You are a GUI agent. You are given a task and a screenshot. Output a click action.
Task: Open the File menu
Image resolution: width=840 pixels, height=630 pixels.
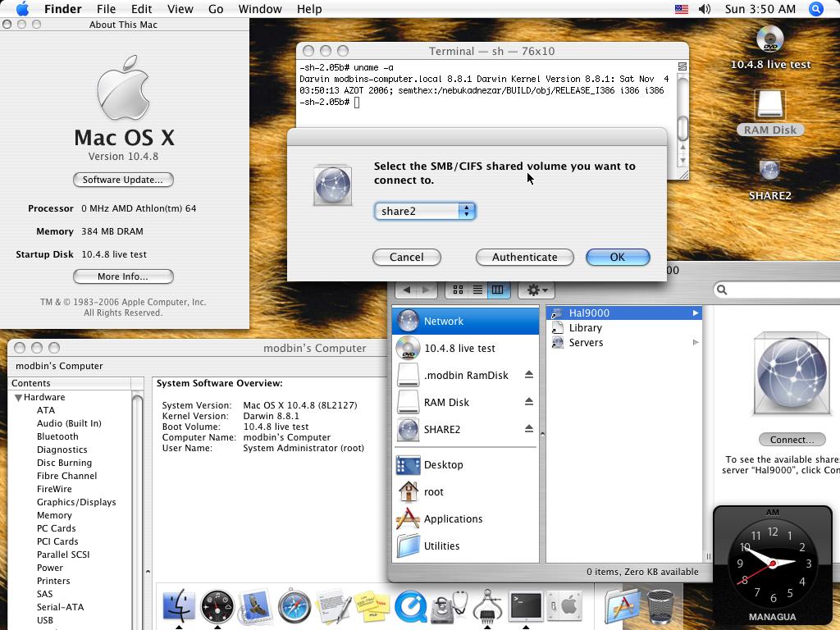106,9
